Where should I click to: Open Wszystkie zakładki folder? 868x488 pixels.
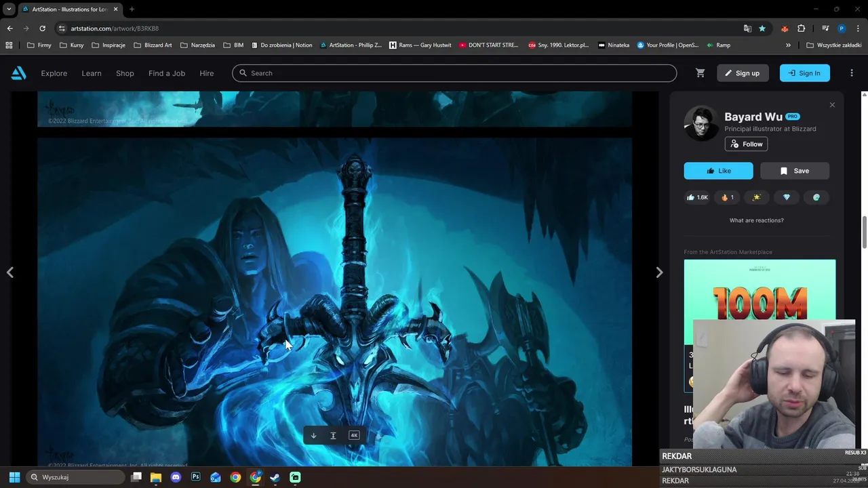coord(833,45)
